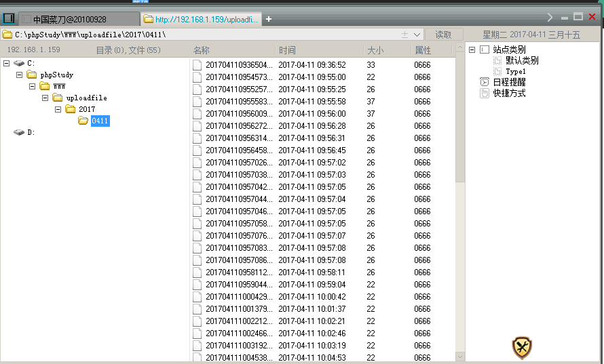
Task: Select the highlighted 0411 folder icon
Action: tap(83, 121)
